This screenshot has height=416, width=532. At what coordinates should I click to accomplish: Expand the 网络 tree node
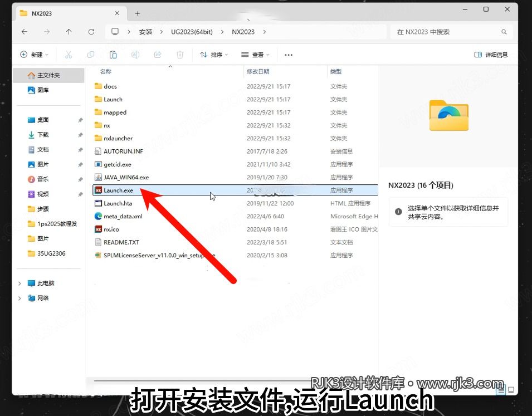(x=19, y=298)
